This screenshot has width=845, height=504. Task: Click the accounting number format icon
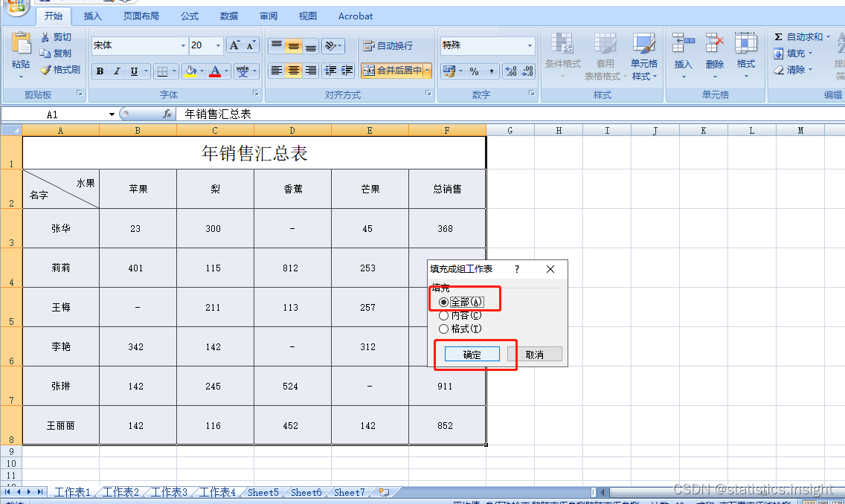tap(449, 71)
